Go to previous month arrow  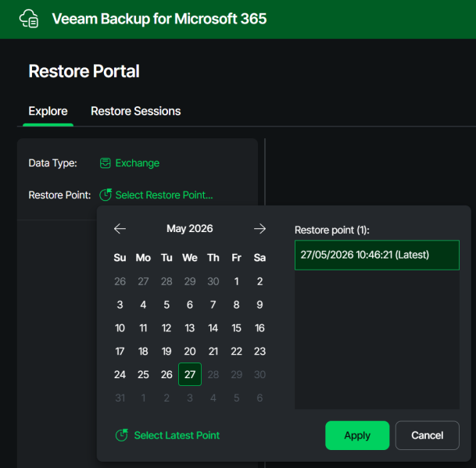pos(120,229)
